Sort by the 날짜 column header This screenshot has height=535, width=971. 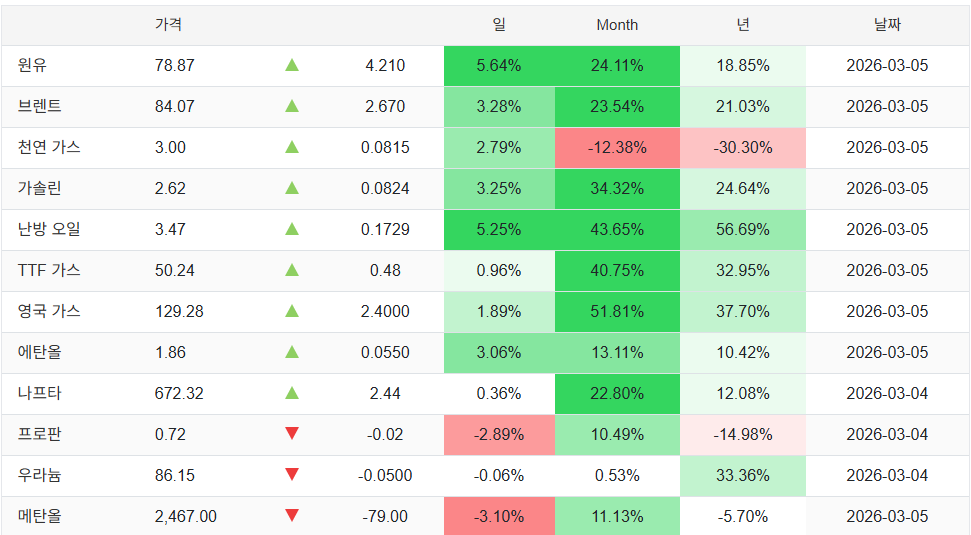click(x=886, y=25)
